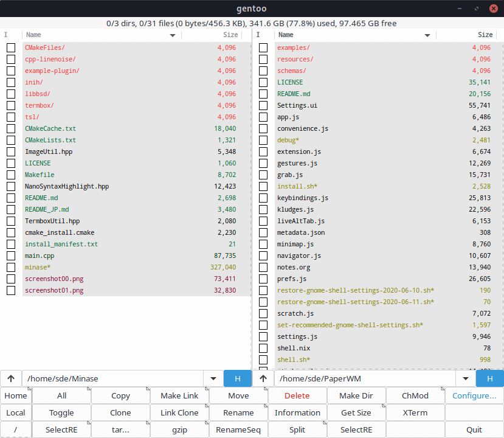This screenshot has width=504, height=438.
Task: Click the Toggle selection button
Action: [62, 412]
